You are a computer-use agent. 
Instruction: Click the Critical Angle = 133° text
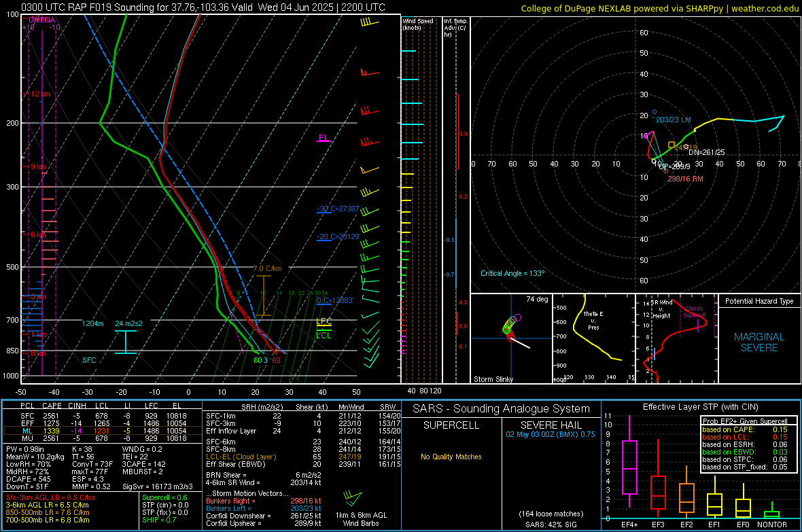(x=512, y=273)
